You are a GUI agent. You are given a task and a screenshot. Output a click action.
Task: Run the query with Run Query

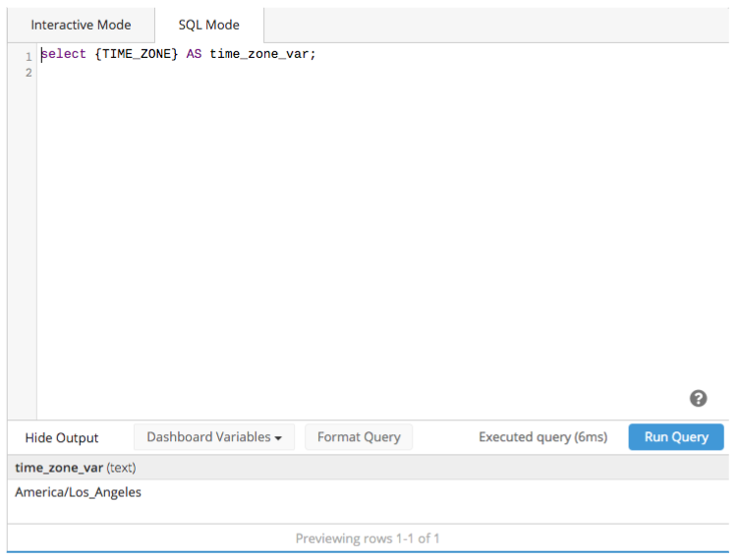pyautogui.click(x=676, y=437)
